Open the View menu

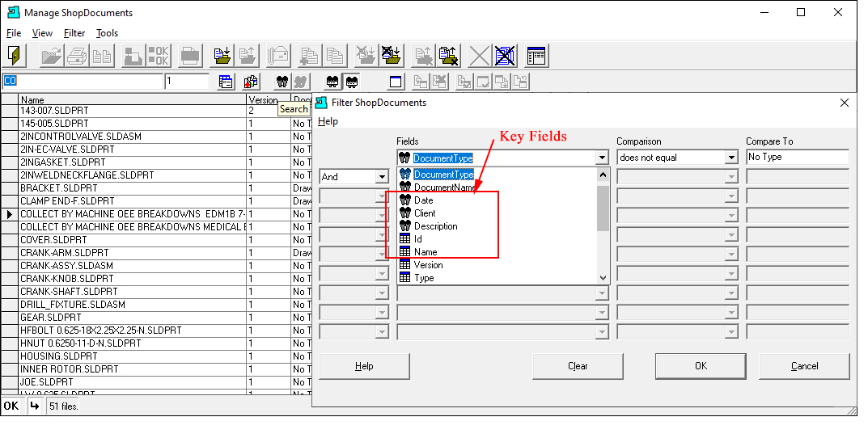(42, 33)
